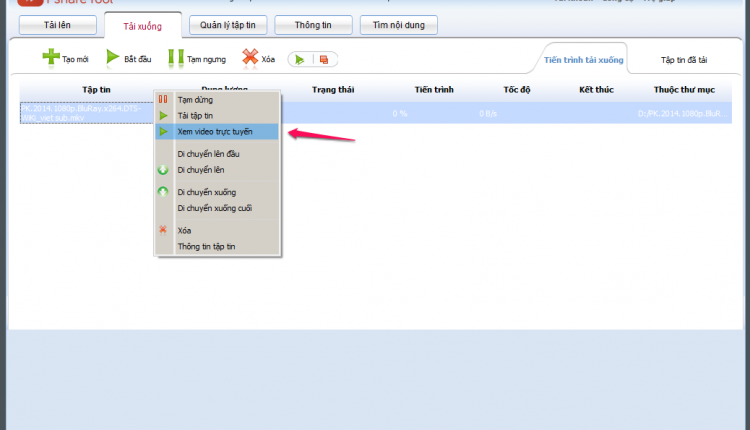Click the green play icon beside Tải tập tin
This screenshot has height=430, width=750.
click(163, 116)
